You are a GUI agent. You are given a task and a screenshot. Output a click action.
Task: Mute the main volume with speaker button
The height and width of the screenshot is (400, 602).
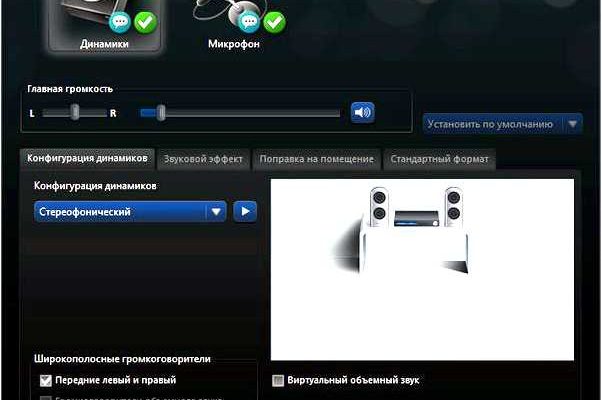pyautogui.click(x=361, y=113)
